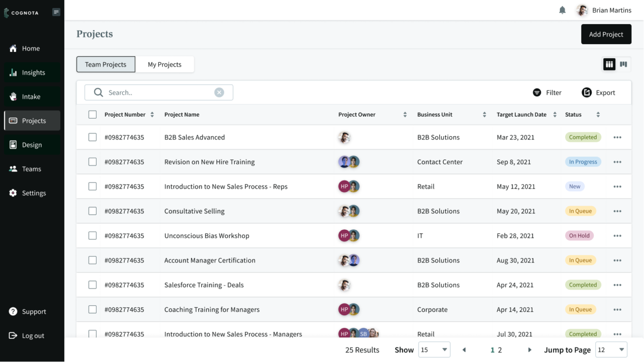Open the Revision on New Hire Training project
Screen dimensions: 644x362
point(209,162)
